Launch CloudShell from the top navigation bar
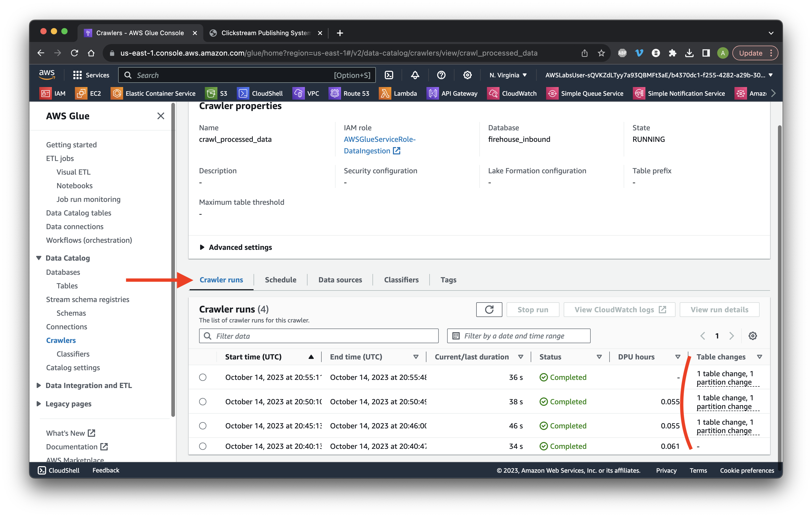This screenshot has width=812, height=517. pyautogui.click(x=389, y=75)
